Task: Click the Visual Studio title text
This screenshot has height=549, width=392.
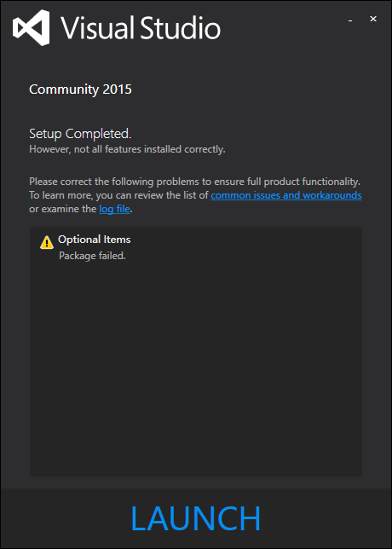Action: 141,27
